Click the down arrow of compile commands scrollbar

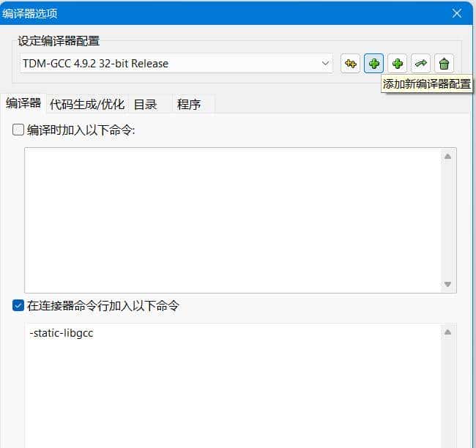click(447, 285)
